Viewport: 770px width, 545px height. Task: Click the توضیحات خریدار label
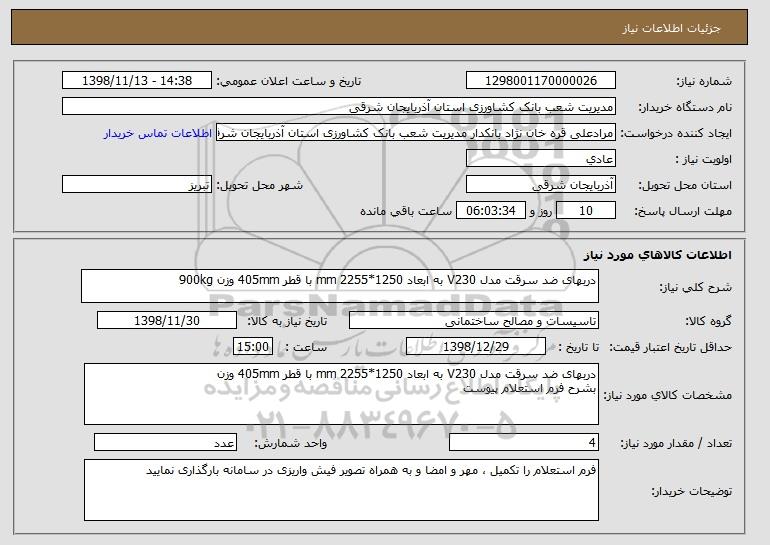pyautogui.click(x=692, y=491)
